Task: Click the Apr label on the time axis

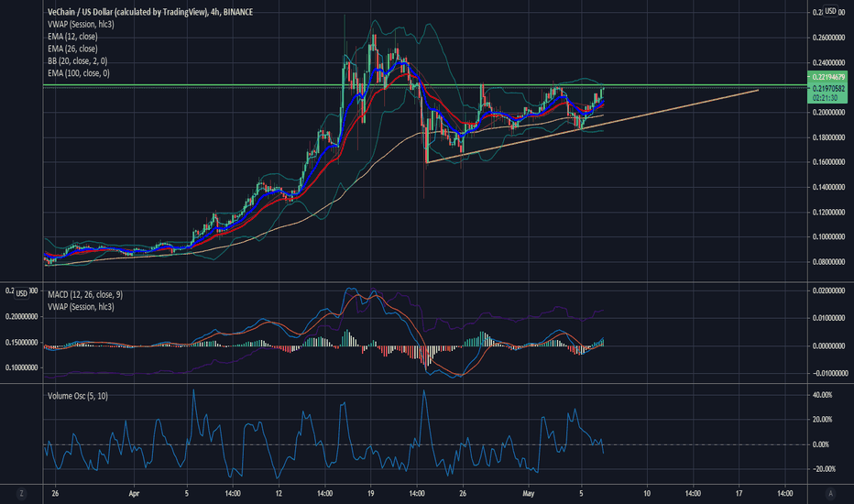Action: coord(134,494)
